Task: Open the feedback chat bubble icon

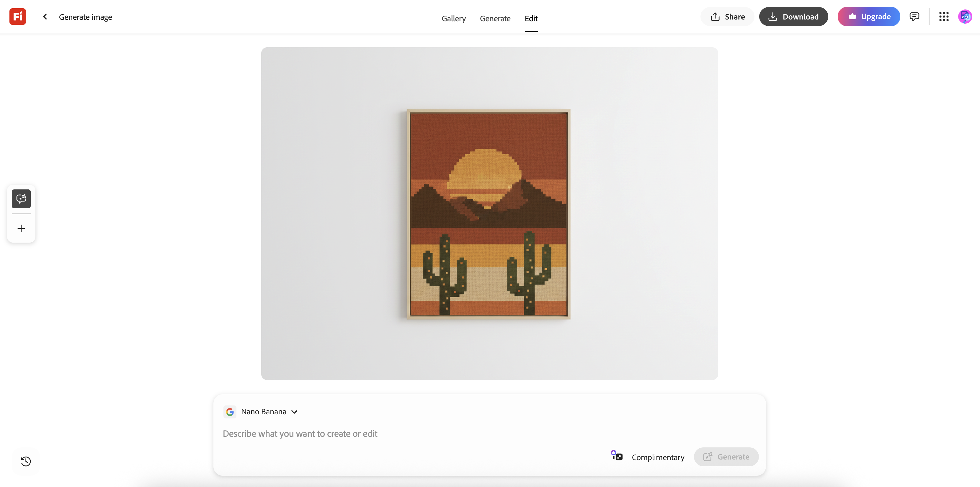Action: (914, 16)
